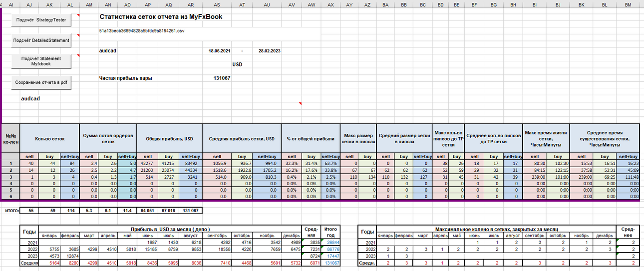Select the yearly total cell 26844

coord(330,242)
